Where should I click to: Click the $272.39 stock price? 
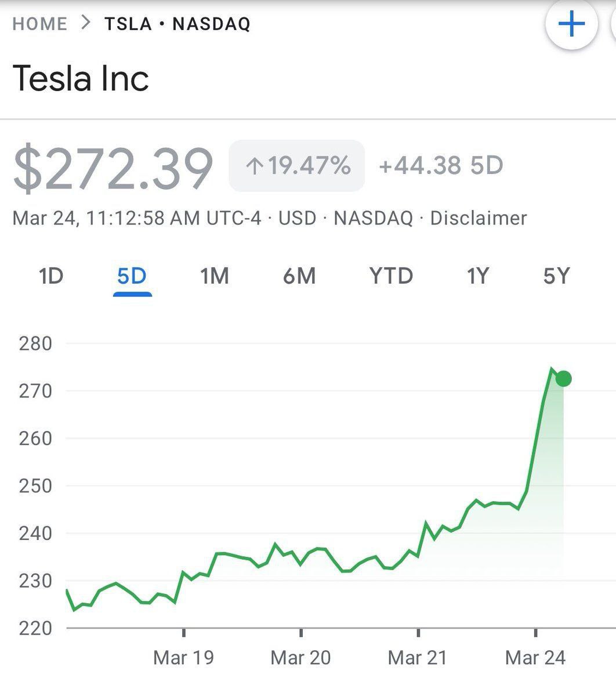pyautogui.click(x=113, y=169)
